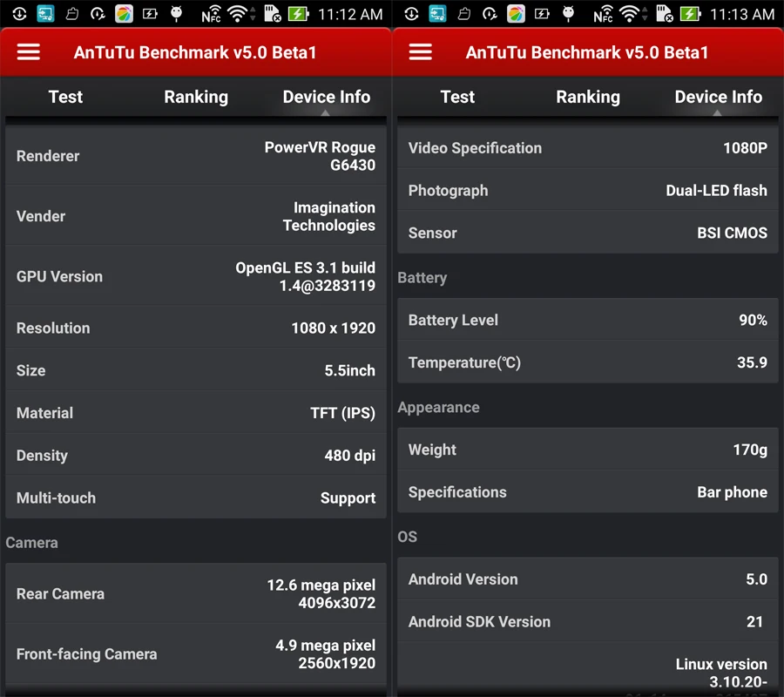
Task: Tap Video Specification row showing 1080P
Action: (x=588, y=147)
